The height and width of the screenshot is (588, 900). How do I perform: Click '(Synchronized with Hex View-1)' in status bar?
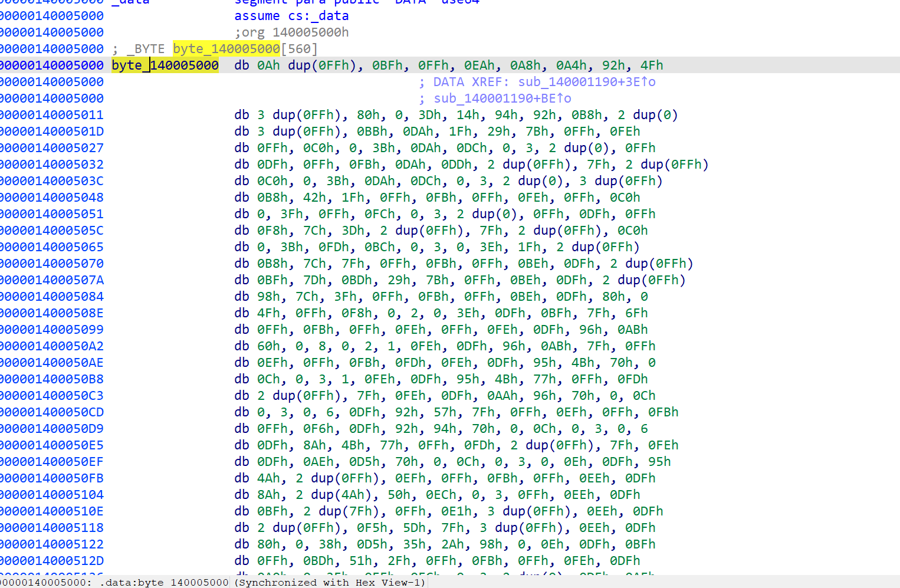click(x=330, y=582)
